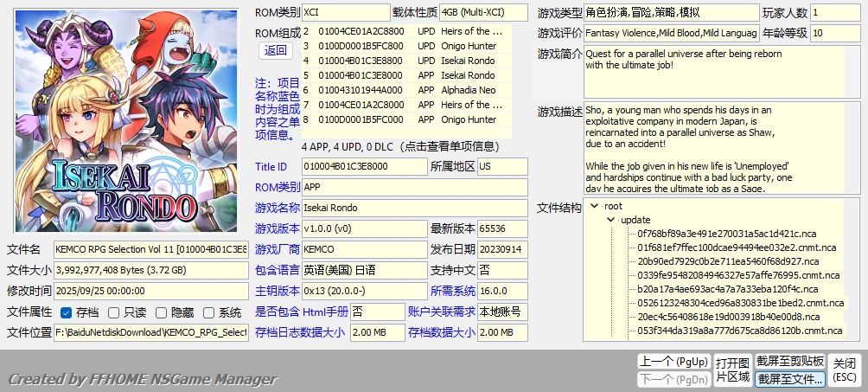
Task: Uncheck the 存档 archive attribute checkbox
Action: pyautogui.click(x=67, y=312)
